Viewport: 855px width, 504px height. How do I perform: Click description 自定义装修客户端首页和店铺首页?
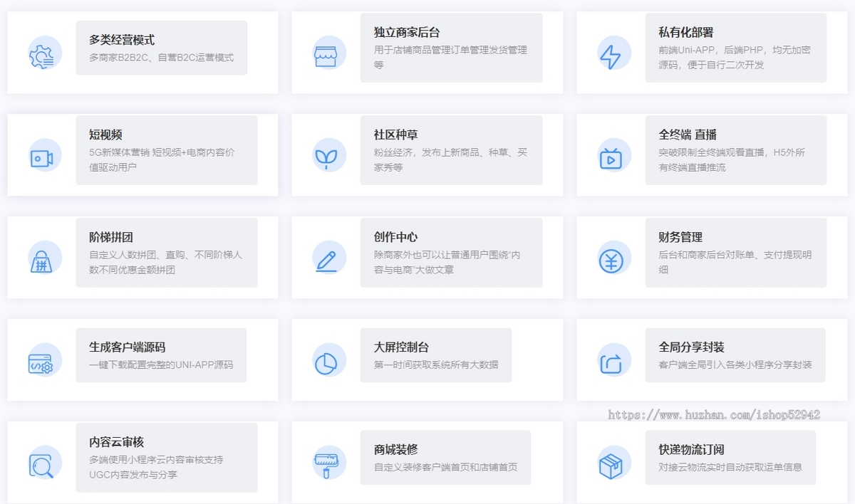(x=445, y=468)
